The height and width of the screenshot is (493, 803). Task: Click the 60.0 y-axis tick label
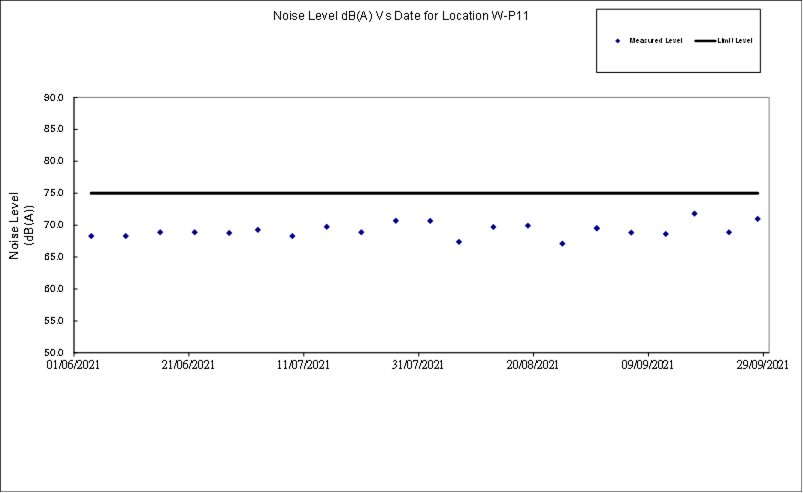tap(53, 289)
